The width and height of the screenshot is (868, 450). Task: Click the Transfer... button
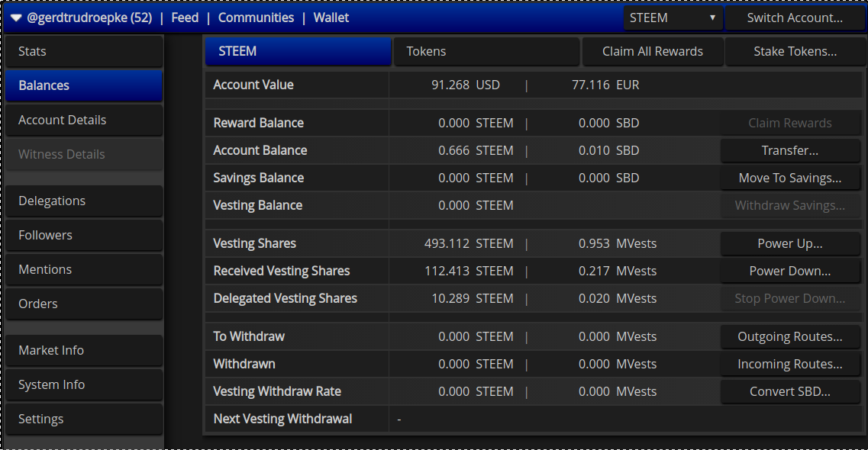click(790, 150)
